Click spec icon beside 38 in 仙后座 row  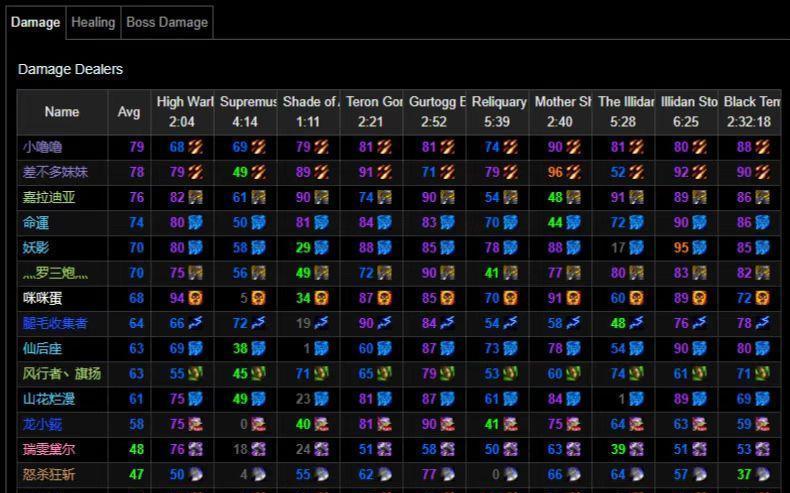click(258, 348)
